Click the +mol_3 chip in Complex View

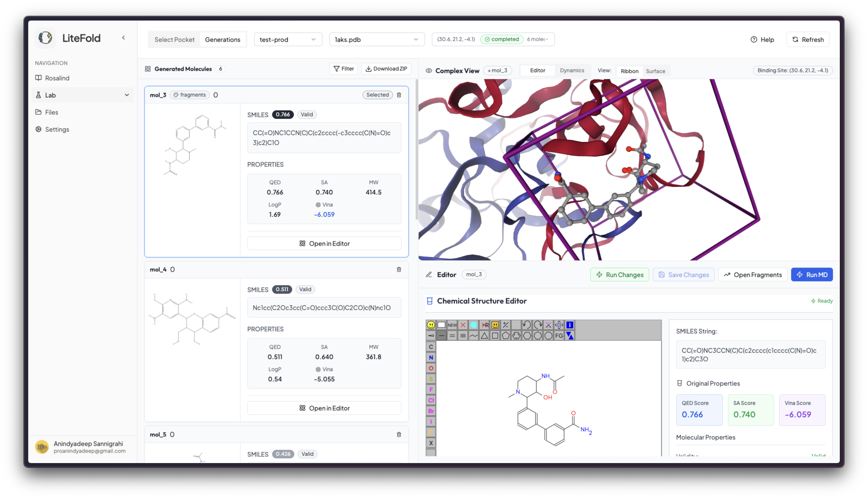tap(497, 70)
